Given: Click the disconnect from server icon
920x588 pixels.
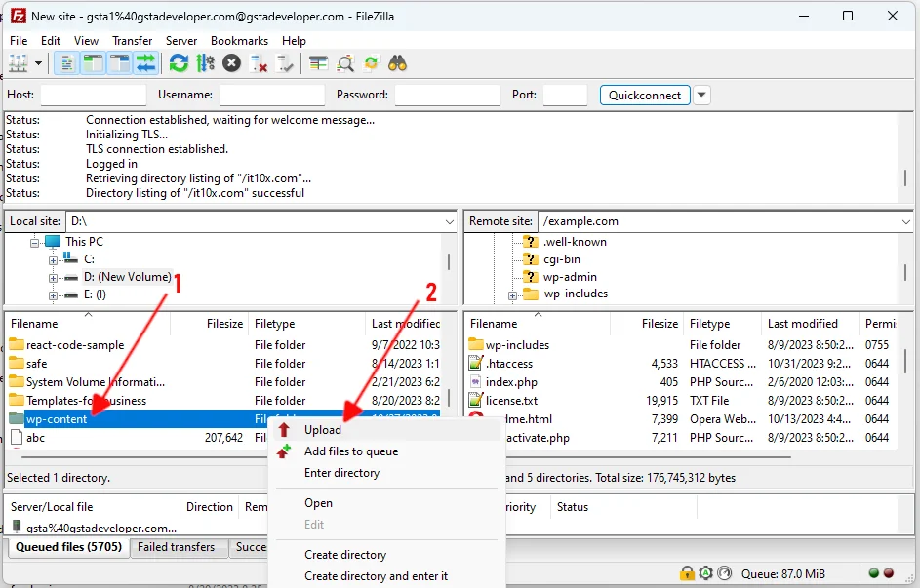Looking at the screenshot, I should pyautogui.click(x=259, y=63).
